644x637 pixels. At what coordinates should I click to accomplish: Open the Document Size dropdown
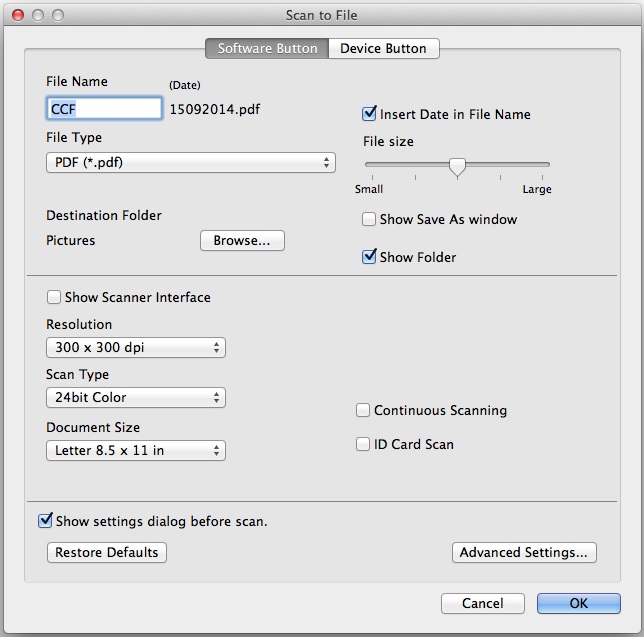point(136,450)
